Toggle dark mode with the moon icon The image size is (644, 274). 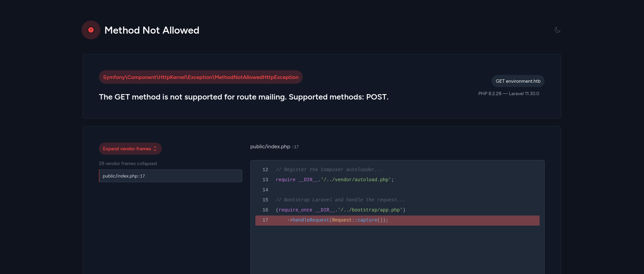click(557, 30)
